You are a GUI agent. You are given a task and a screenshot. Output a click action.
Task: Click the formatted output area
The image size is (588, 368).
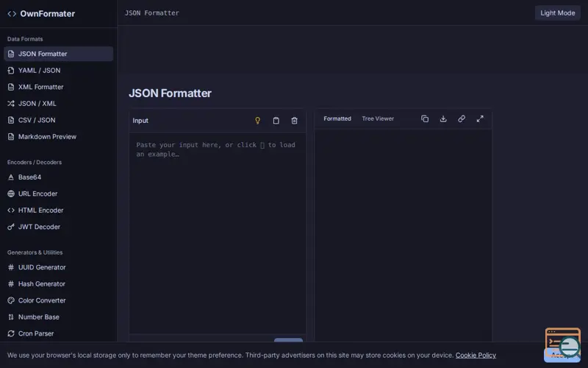[x=403, y=236]
